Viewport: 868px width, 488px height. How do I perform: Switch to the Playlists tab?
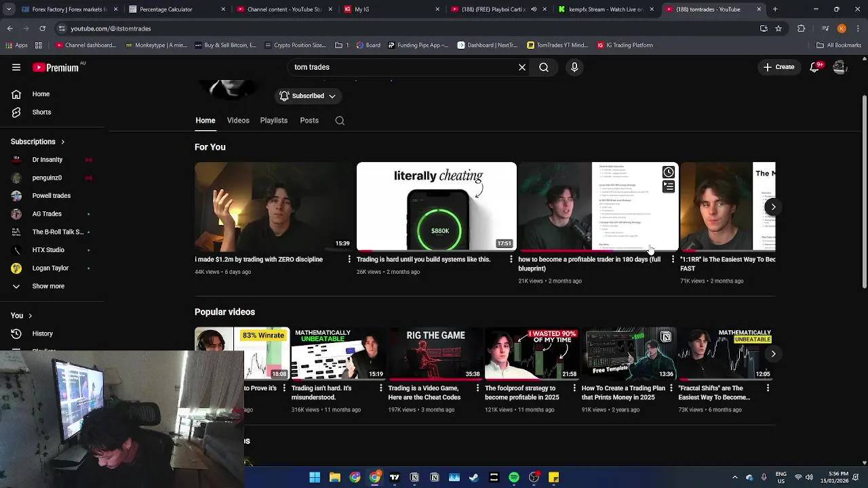pyautogui.click(x=274, y=121)
